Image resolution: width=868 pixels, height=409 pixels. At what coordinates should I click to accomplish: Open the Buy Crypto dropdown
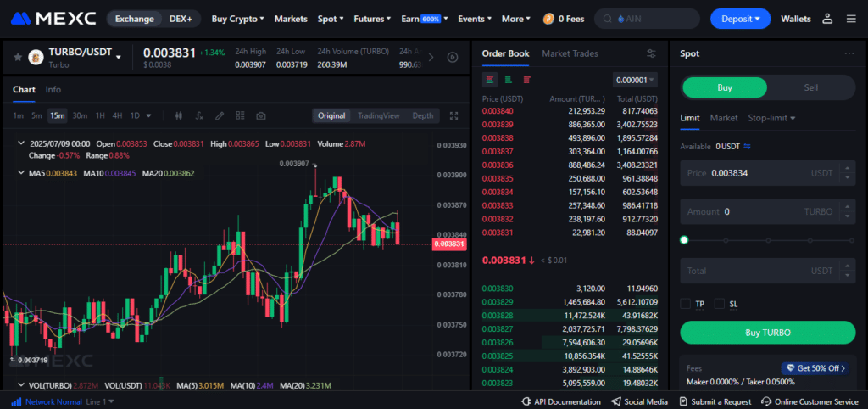[x=237, y=19]
